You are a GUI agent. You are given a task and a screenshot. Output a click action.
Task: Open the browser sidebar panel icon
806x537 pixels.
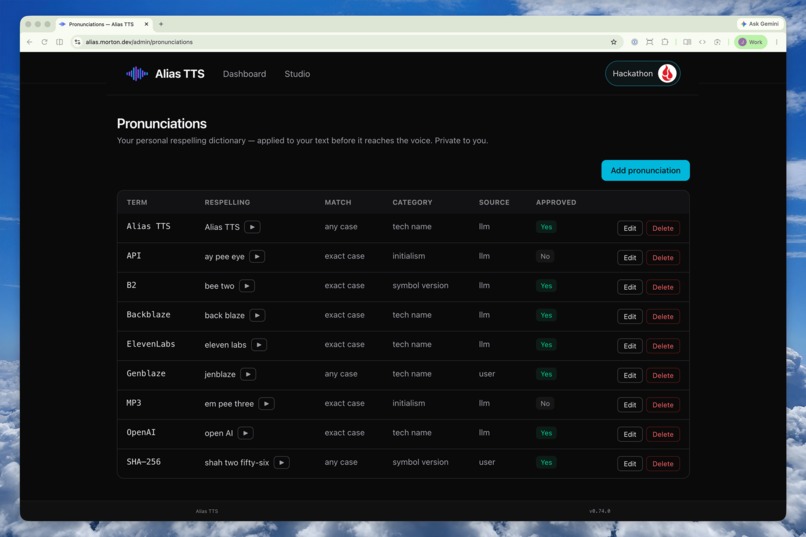[x=60, y=42]
